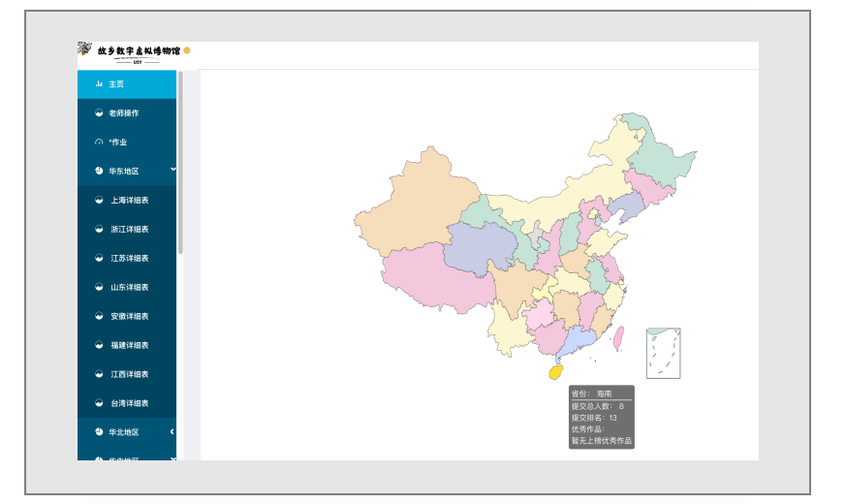This screenshot has height=504, width=846.
Task: Click the icon beside 江西详细表
Action: point(99,374)
